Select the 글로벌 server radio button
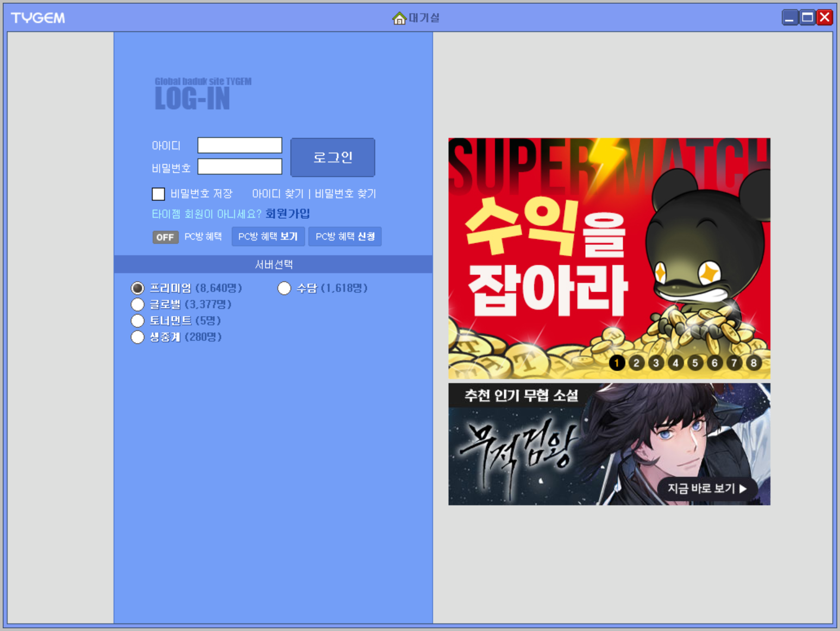 [137, 304]
